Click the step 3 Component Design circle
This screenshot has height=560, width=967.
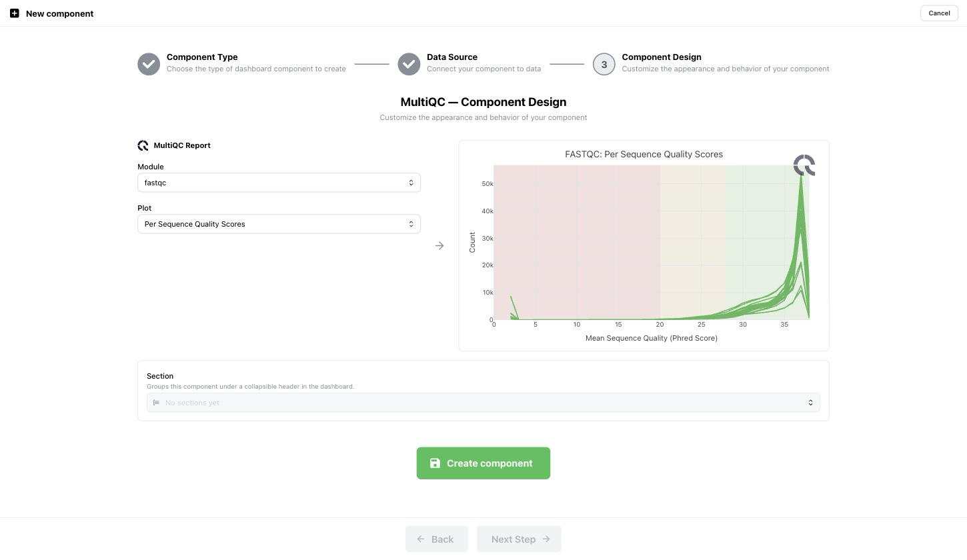(x=604, y=64)
